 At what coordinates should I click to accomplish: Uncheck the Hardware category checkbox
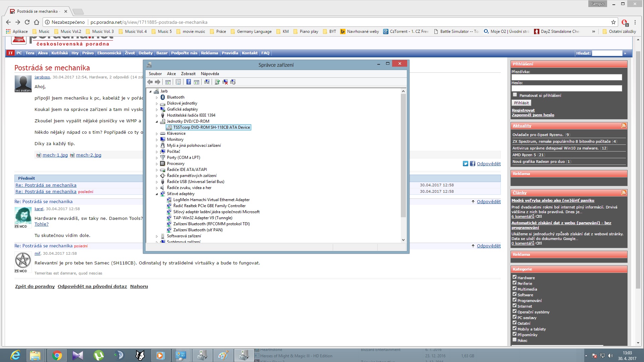tap(514, 277)
